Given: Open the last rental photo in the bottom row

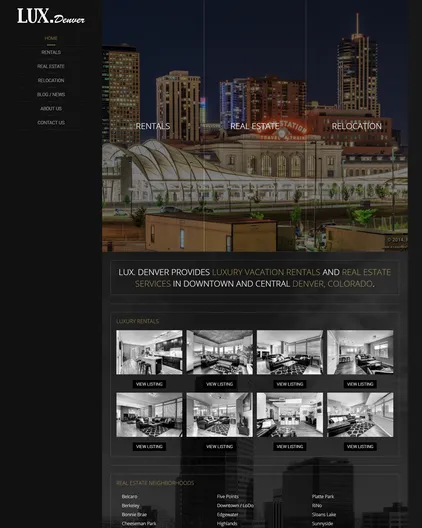Looking at the screenshot, I should (360, 415).
